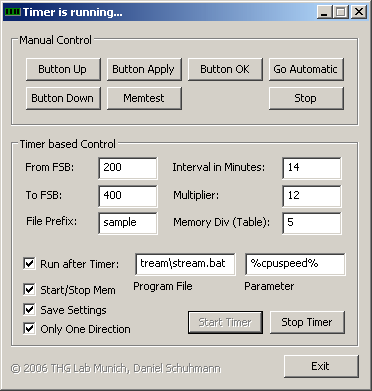This screenshot has width=372, height=391.
Task: Click the Interval in Minutes: label
Action: point(219,167)
